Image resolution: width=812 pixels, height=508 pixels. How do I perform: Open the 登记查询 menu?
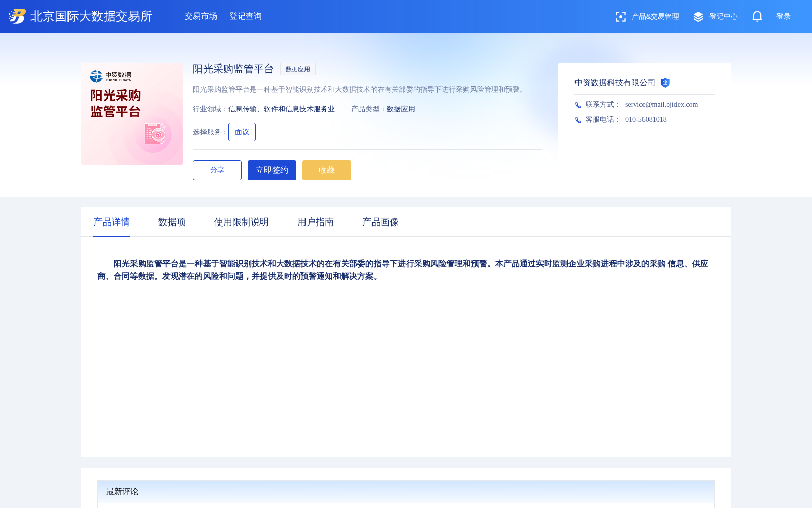(246, 16)
